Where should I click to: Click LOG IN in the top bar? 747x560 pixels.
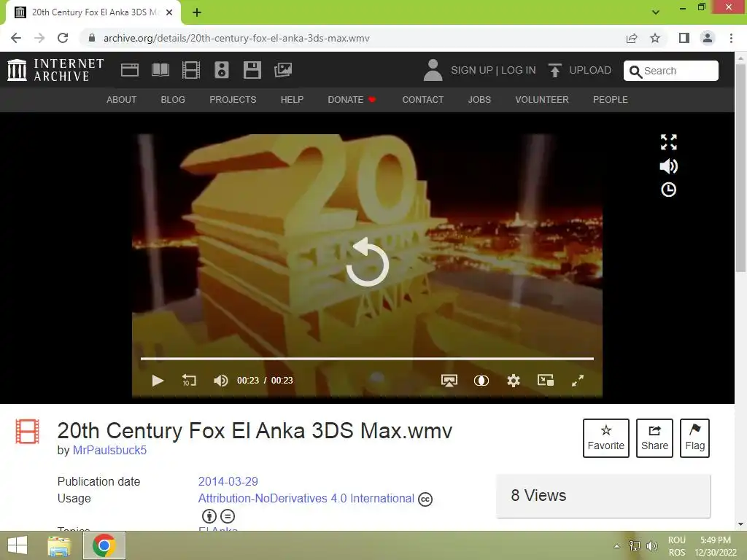point(519,71)
